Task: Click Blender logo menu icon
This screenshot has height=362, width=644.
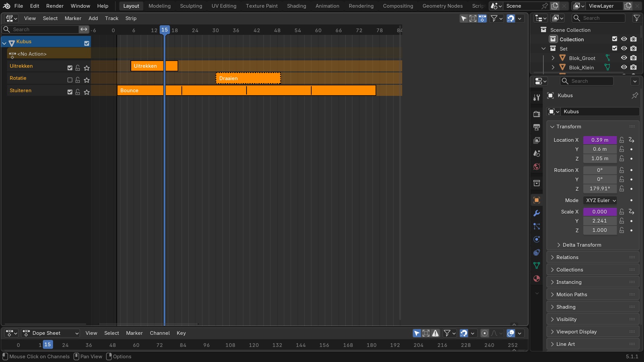Action: click(x=7, y=6)
